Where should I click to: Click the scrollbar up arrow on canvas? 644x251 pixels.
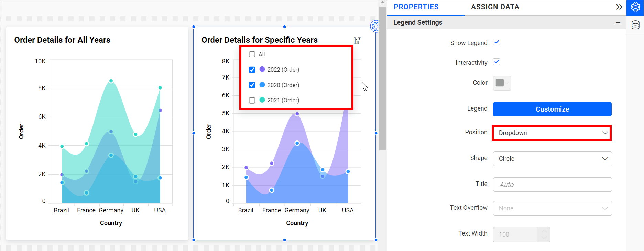click(382, 3)
